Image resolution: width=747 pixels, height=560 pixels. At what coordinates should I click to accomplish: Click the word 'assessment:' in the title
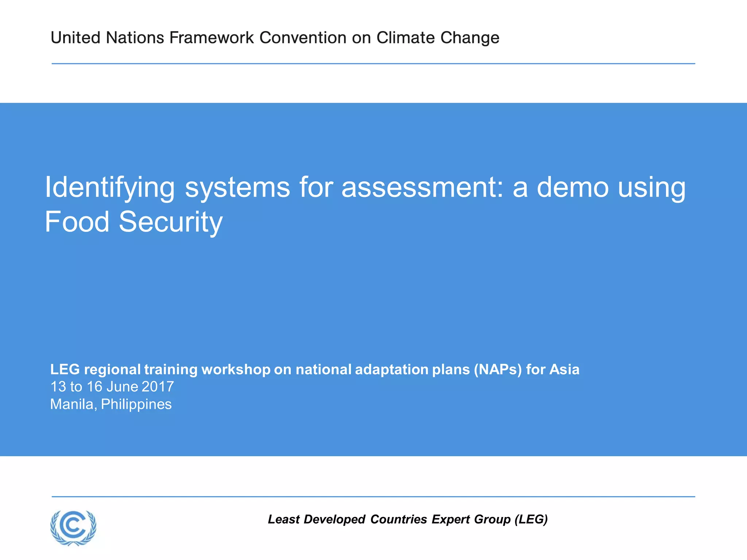pyautogui.click(x=422, y=187)
